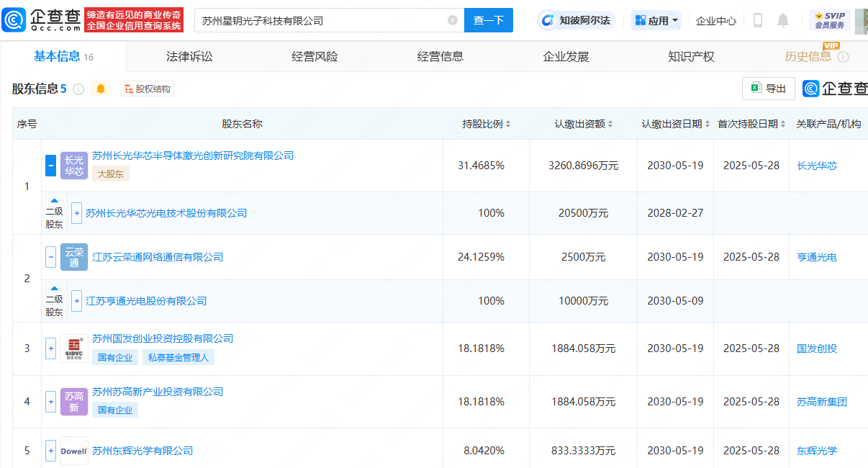
Task: Click the 股东名称 column header
Action: (x=242, y=124)
